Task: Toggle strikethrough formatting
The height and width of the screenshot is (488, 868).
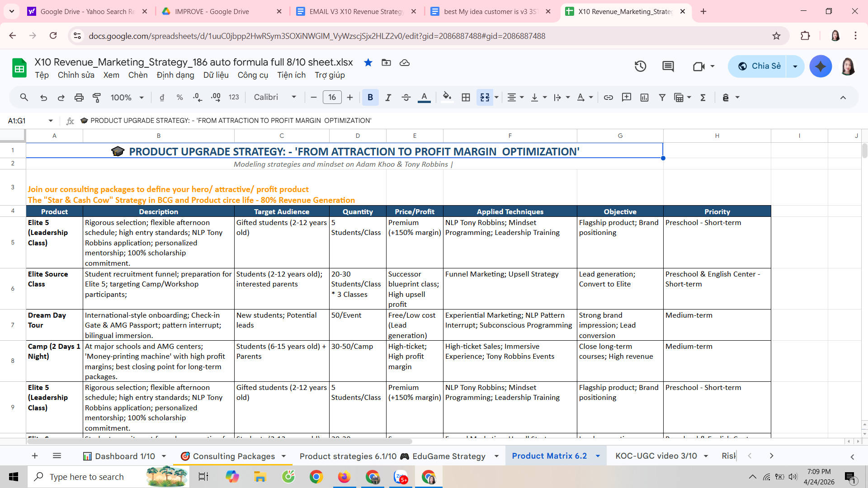Action: (406, 97)
